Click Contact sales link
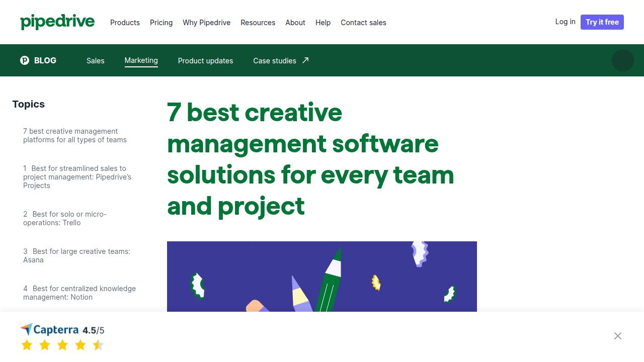 363,23
